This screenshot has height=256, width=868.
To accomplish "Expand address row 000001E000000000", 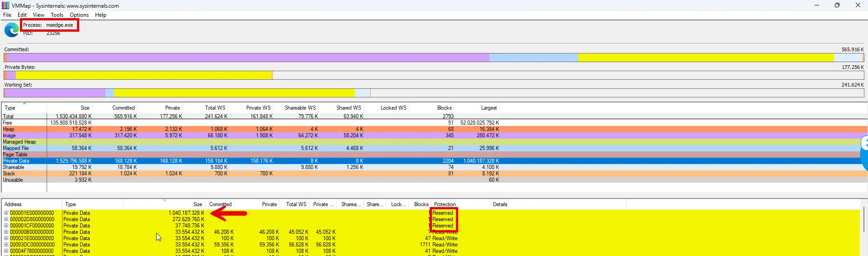I will point(6,213).
